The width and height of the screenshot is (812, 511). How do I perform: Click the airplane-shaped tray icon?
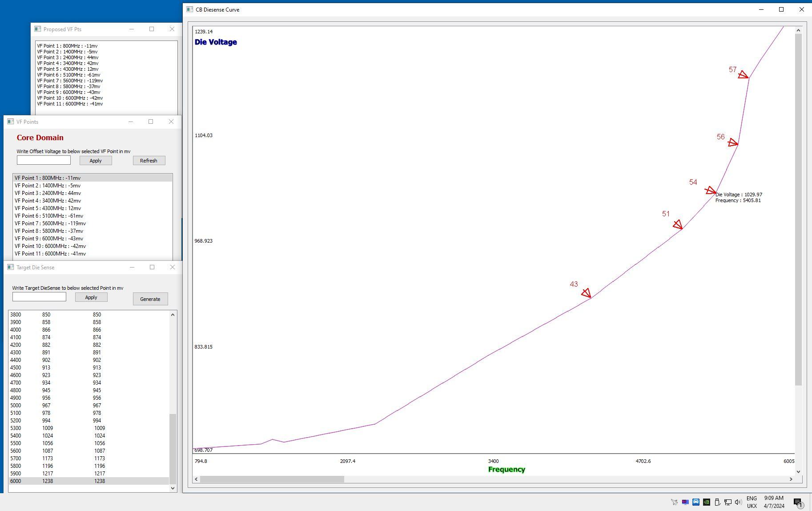pyautogui.click(x=675, y=502)
